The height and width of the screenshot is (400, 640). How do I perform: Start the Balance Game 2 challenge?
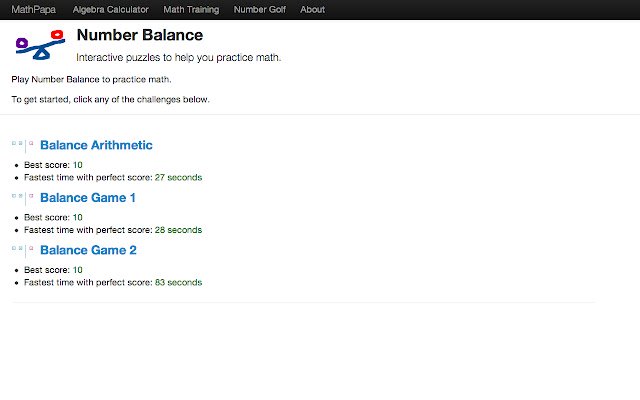coord(88,250)
